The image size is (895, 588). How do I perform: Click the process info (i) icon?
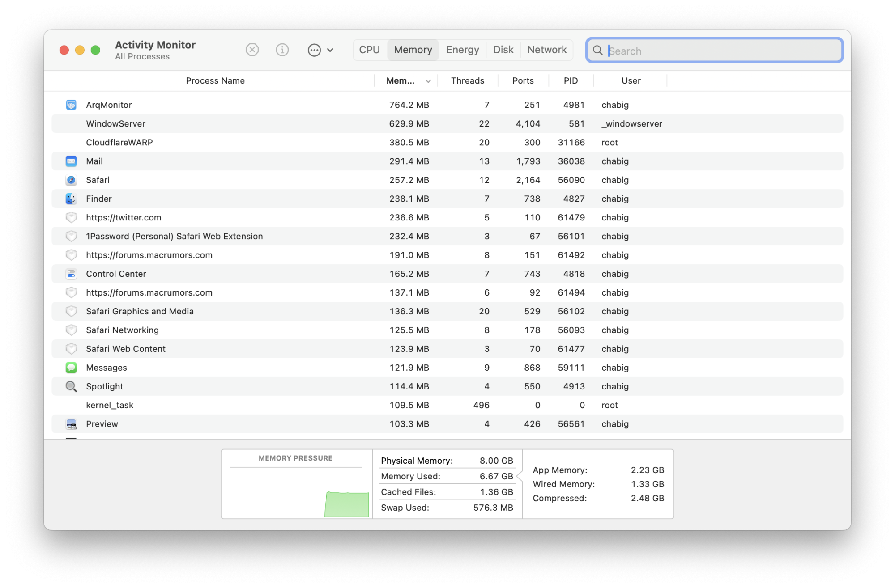point(282,50)
